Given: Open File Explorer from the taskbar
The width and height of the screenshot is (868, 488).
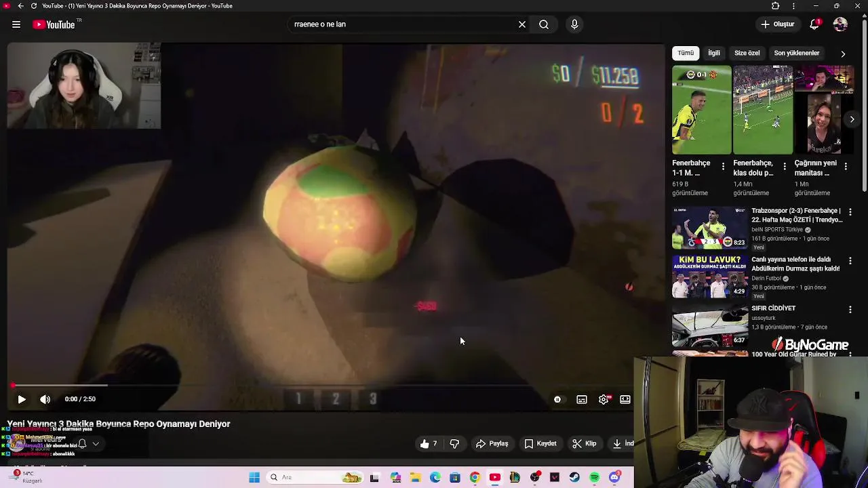Looking at the screenshot, I should (415, 478).
